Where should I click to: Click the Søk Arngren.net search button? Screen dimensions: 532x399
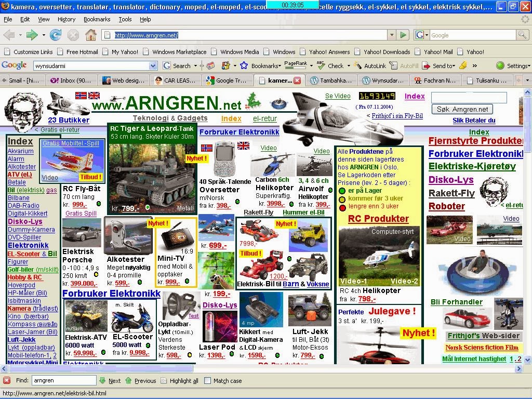(461, 110)
